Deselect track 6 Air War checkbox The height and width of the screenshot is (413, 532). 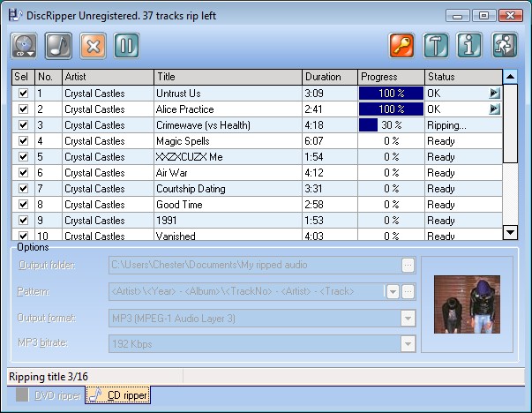[x=24, y=173]
